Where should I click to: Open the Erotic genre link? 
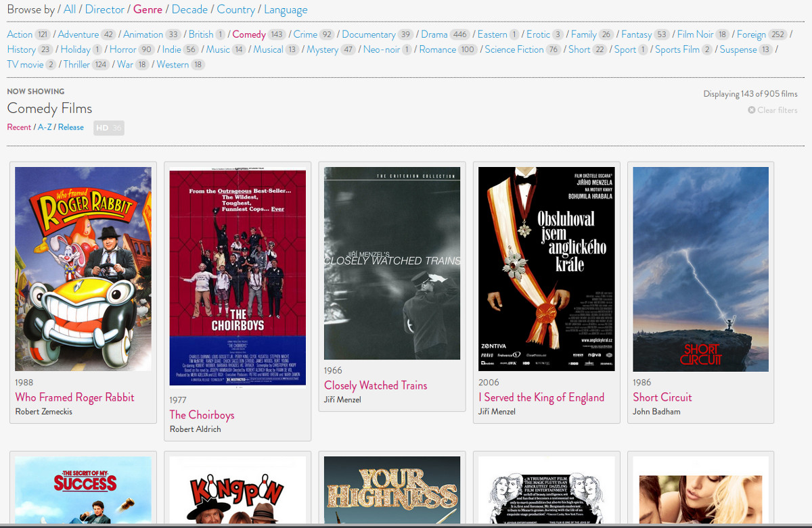539,34
